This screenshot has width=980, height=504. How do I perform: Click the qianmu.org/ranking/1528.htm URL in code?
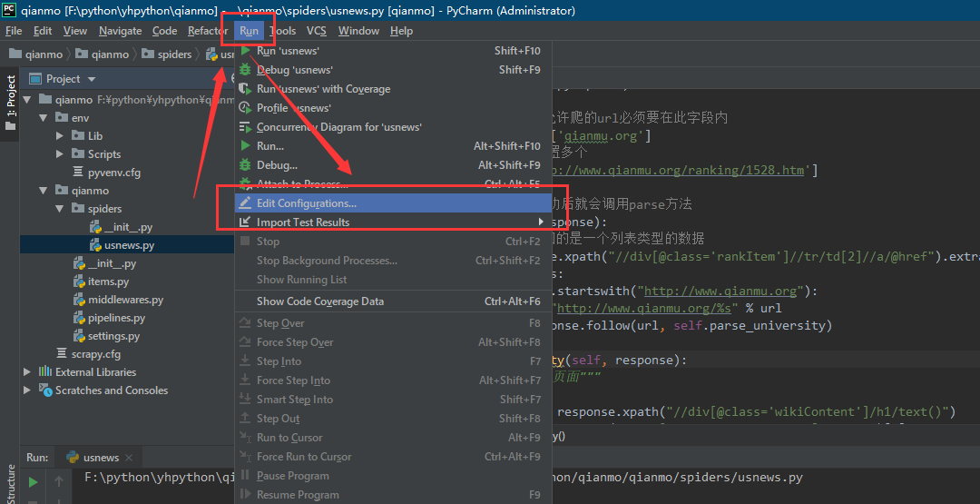coord(680,170)
